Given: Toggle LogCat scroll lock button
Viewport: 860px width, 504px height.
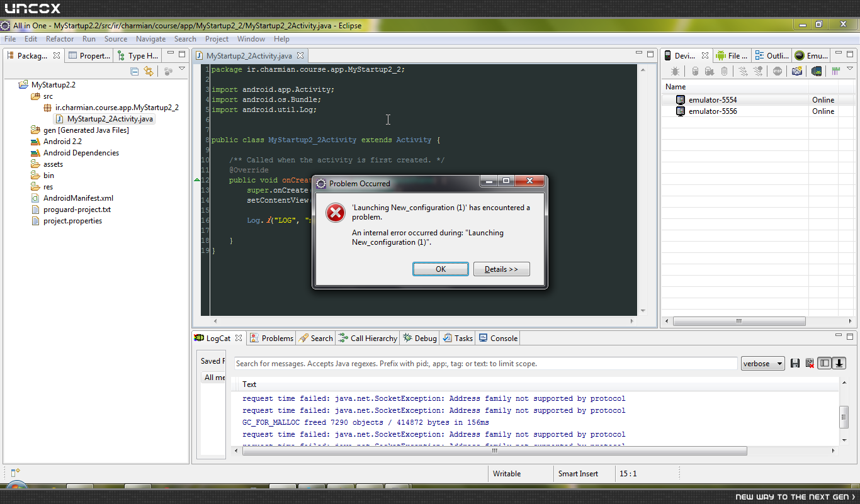Looking at the screenshot, I should tap(840, 363).
